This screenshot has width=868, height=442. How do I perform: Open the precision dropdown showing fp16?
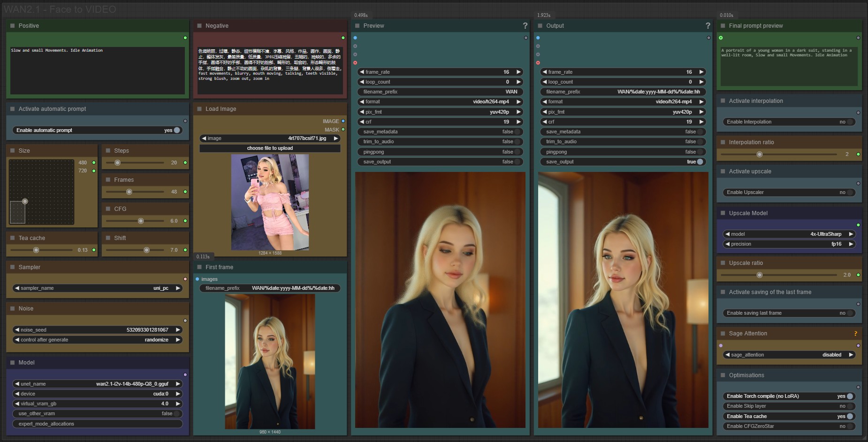point(790,244)
